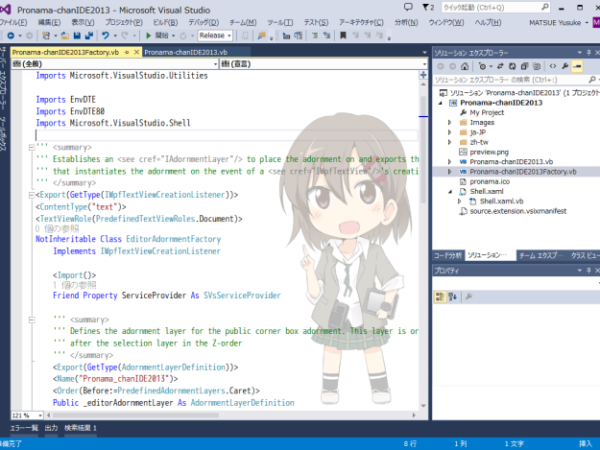This screenshot has height=450, width=600.
Task: Click auto-hide pin on Solution Explorer panel
Action: pos(589,52)
